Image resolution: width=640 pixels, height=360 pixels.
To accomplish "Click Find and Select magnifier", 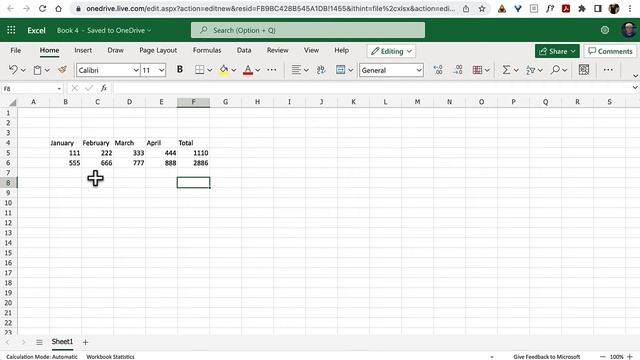I will [555, 70].
